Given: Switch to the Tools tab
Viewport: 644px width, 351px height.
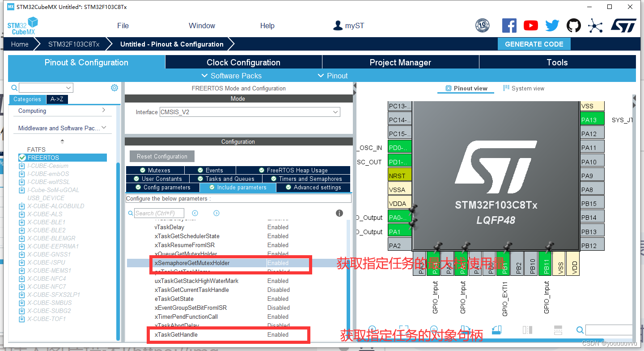Looking at the screenshot, I should 557,62.
